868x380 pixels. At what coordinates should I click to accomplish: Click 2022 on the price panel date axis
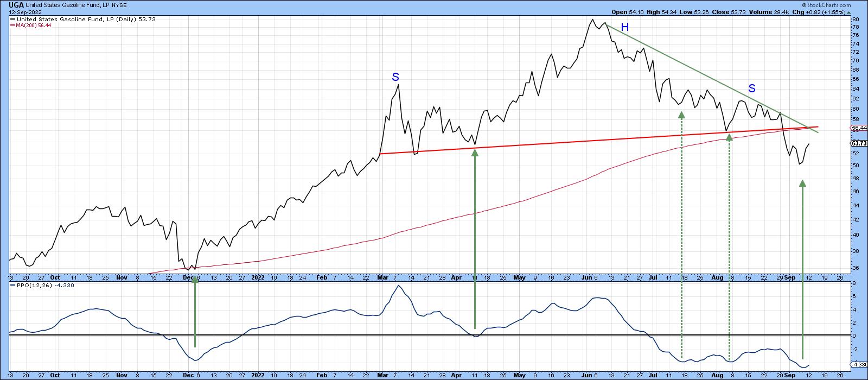[x=259, y=277]
